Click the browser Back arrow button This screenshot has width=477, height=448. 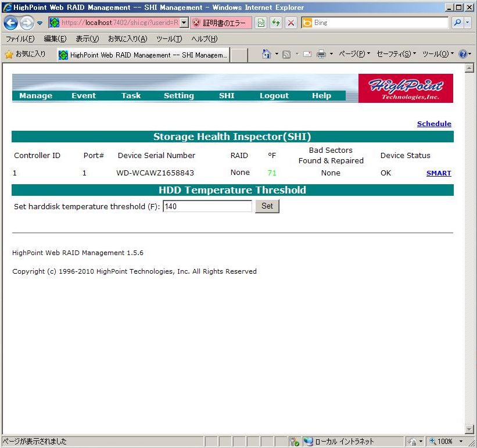pos(10,23)
